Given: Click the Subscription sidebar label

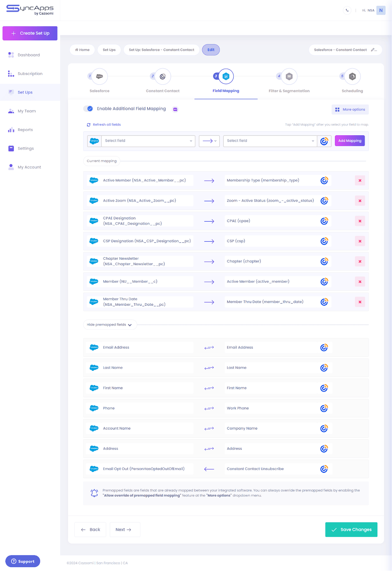Looking at the screenshot, I should click(x=30, y=74).
